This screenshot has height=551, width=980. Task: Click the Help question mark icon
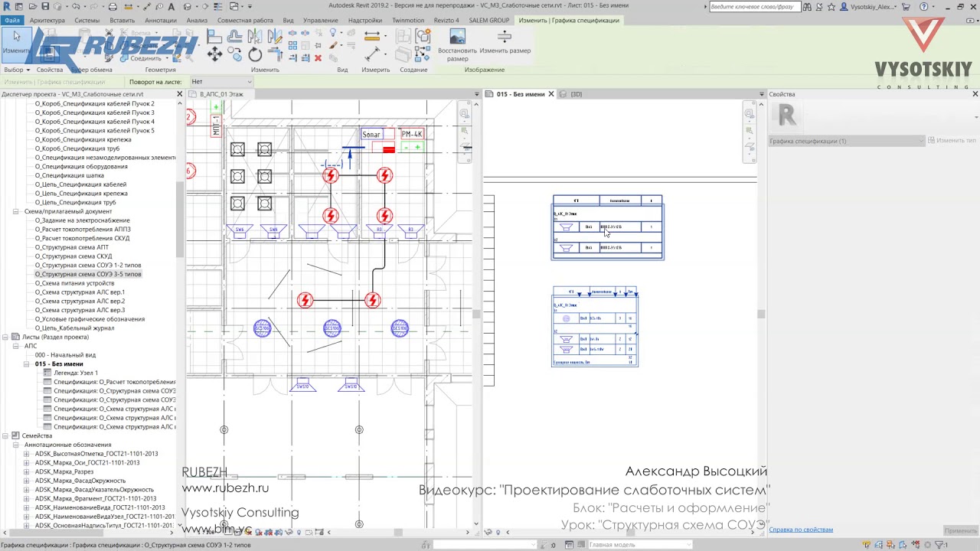[x=924, y=6]
